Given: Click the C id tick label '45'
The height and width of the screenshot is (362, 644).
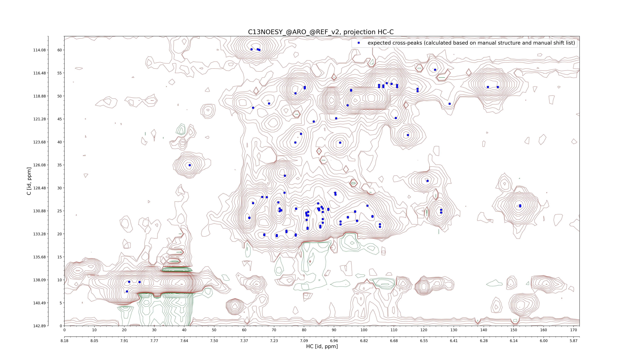Looking at the screenshot, I should pos(60,119).
